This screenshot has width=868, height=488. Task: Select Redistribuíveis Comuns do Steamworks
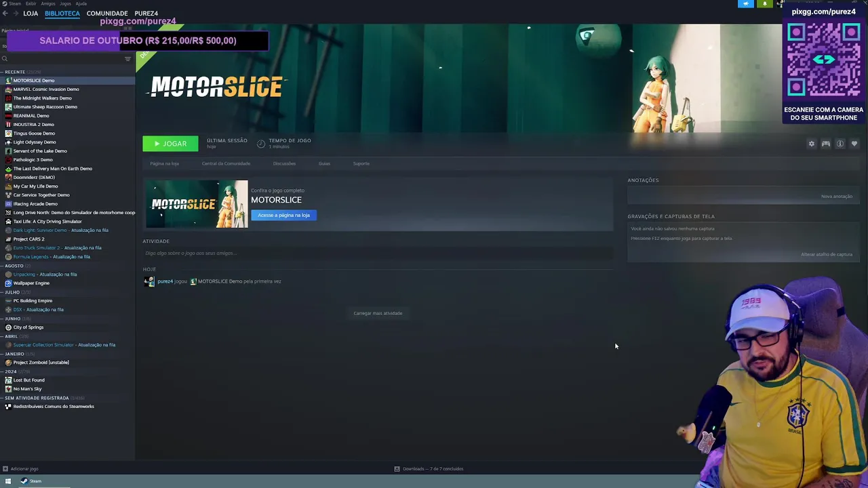tap(68, 407)
